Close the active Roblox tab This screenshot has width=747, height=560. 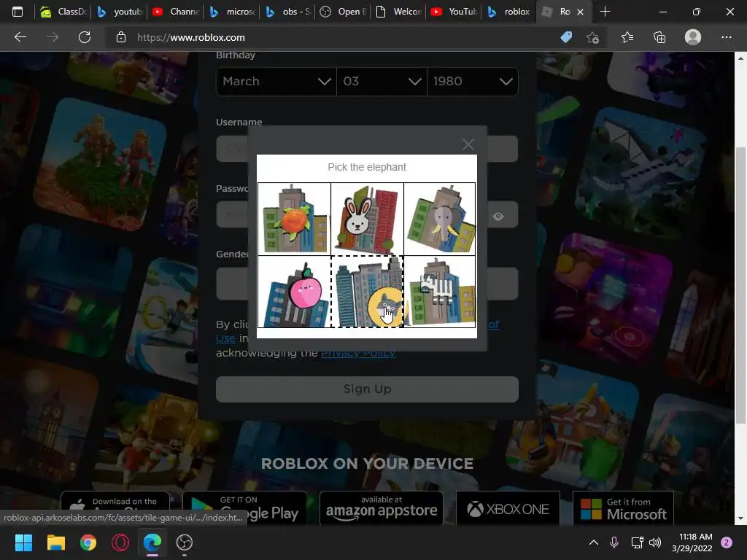(580, 12)
